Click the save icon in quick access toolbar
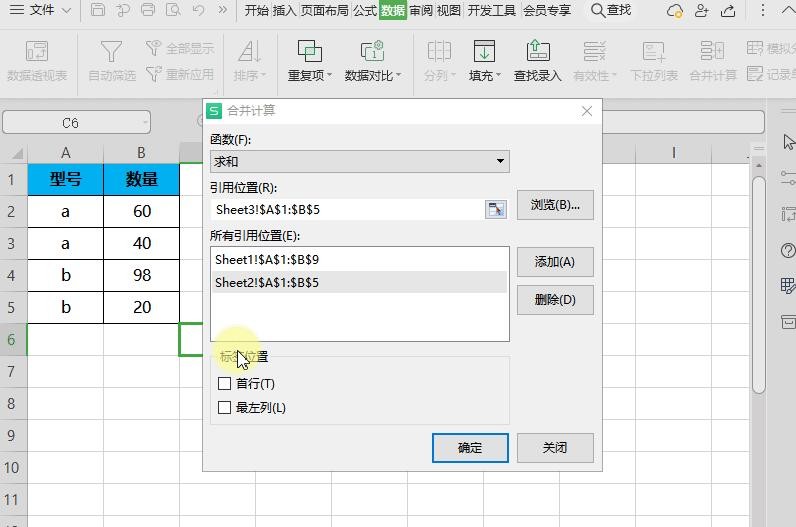The width and height of the screenshot is (796, 527). [97, 10]
